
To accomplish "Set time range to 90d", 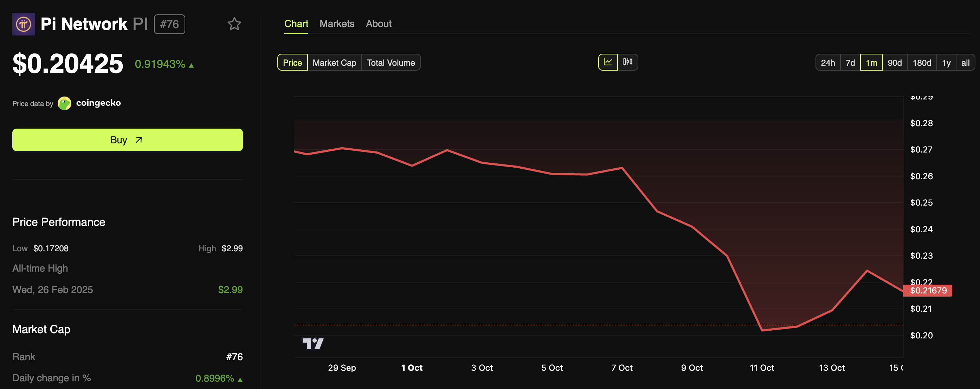I will [x=894, y=63].
